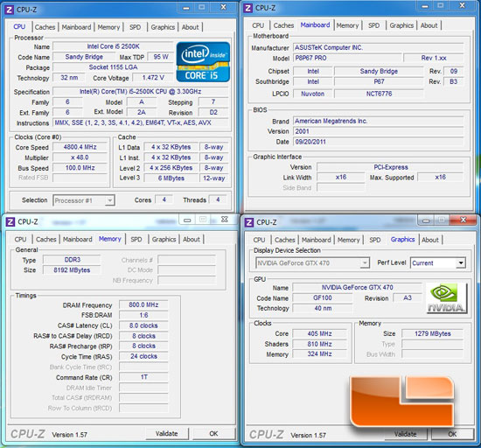This screenshot has width=481, height=448.
Task: Click the CPU-Z title icon of Mainboard window
Action: [x=248, y=8]
